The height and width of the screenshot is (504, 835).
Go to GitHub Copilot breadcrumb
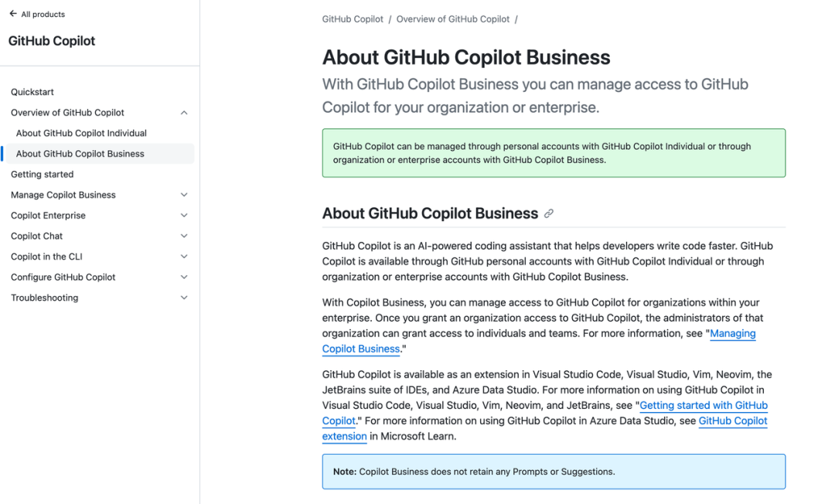click(353, 19)
